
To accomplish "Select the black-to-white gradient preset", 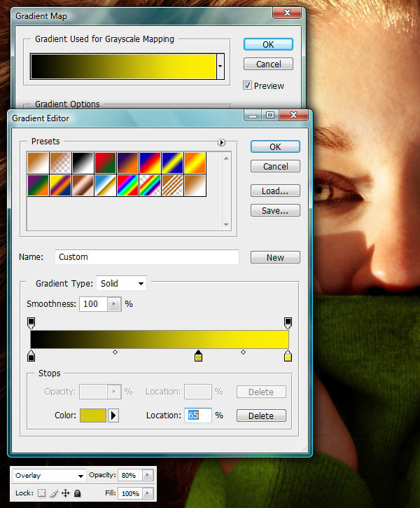I will (83, 163).
